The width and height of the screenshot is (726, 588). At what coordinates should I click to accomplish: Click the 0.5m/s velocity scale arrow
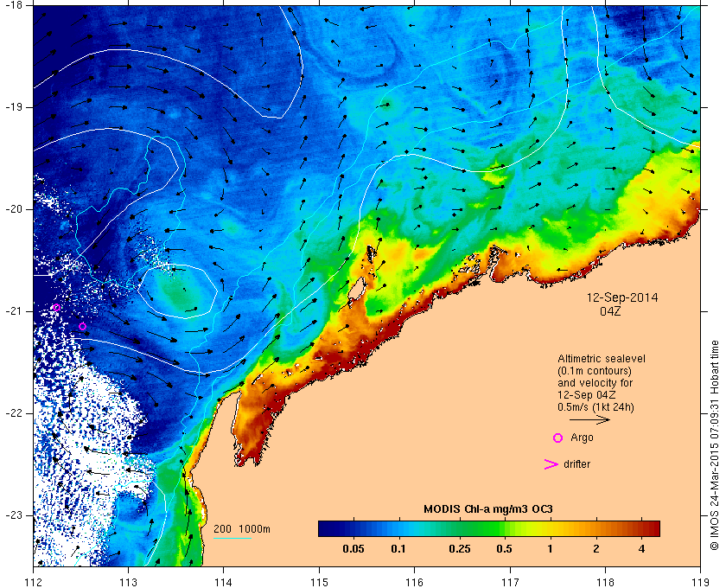[589, 420]
